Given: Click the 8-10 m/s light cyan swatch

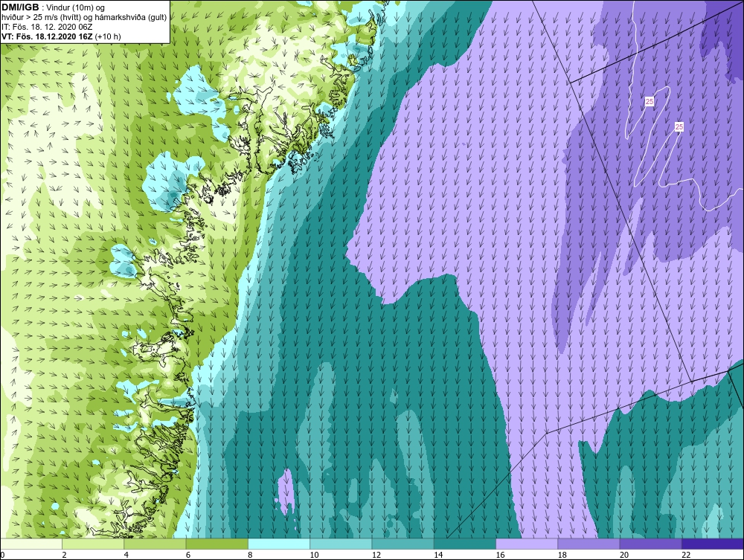Looking at the screenshot, I should pos(279,544).
